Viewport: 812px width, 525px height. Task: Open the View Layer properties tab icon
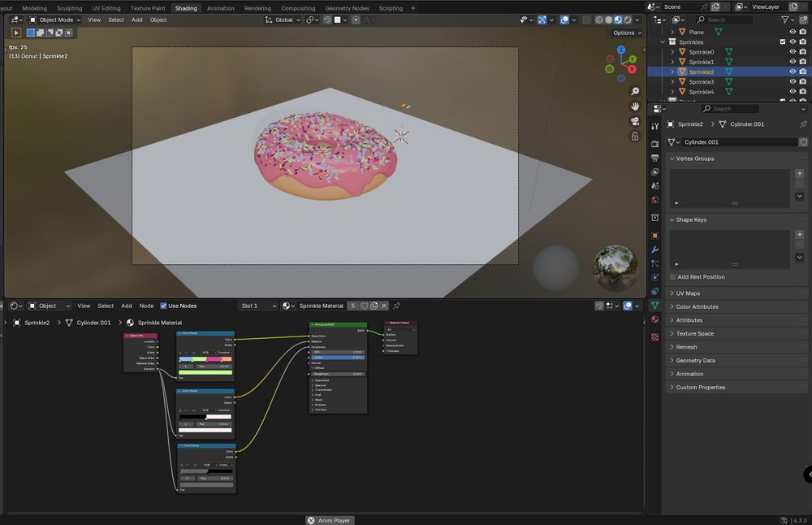point(654,171)
